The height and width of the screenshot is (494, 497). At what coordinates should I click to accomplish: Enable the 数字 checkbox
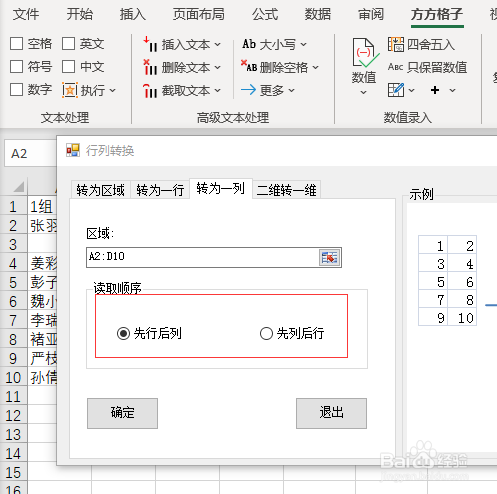pos(17,90)
